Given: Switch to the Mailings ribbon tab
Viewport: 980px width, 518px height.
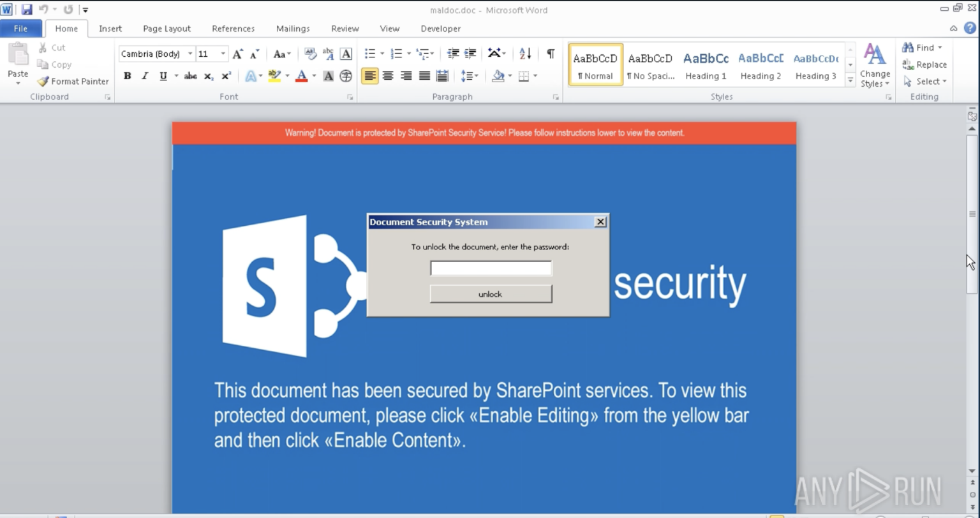Looking at the screenshot, I should (292, 28).
